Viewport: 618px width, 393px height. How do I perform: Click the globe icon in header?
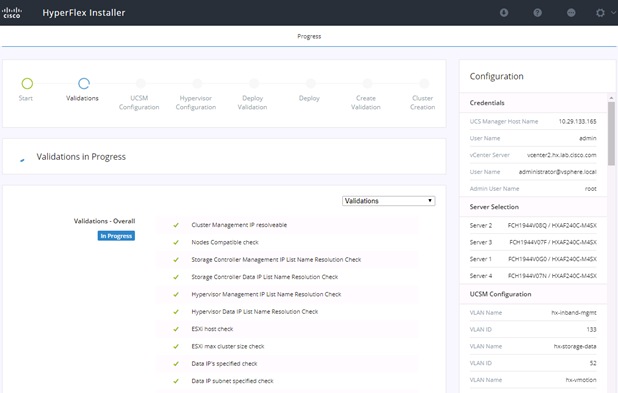click(571, 13)
